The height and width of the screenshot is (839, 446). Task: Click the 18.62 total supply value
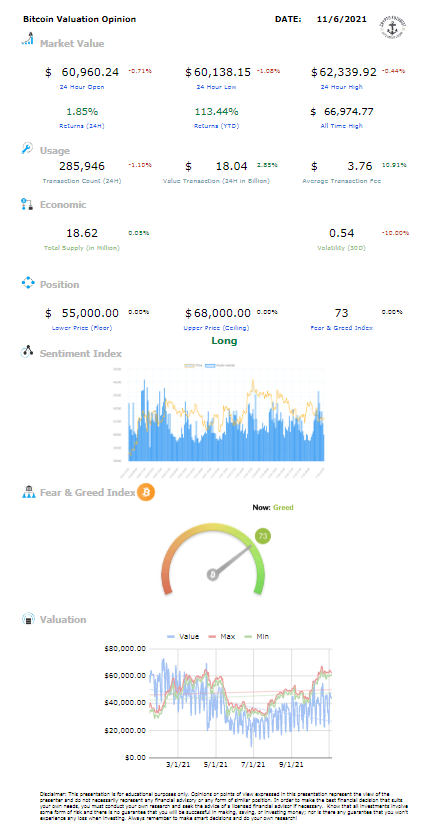[x=82, y=233]
